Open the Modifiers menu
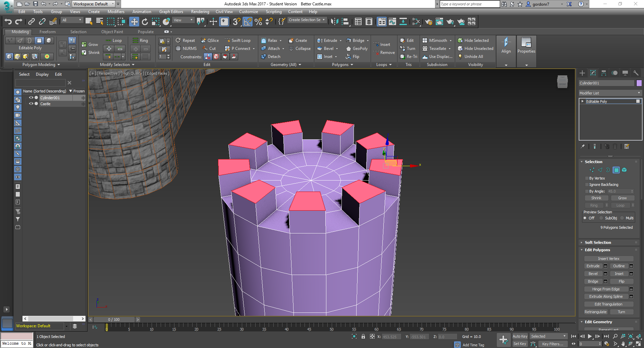The image size is (644, 348). 116,11
